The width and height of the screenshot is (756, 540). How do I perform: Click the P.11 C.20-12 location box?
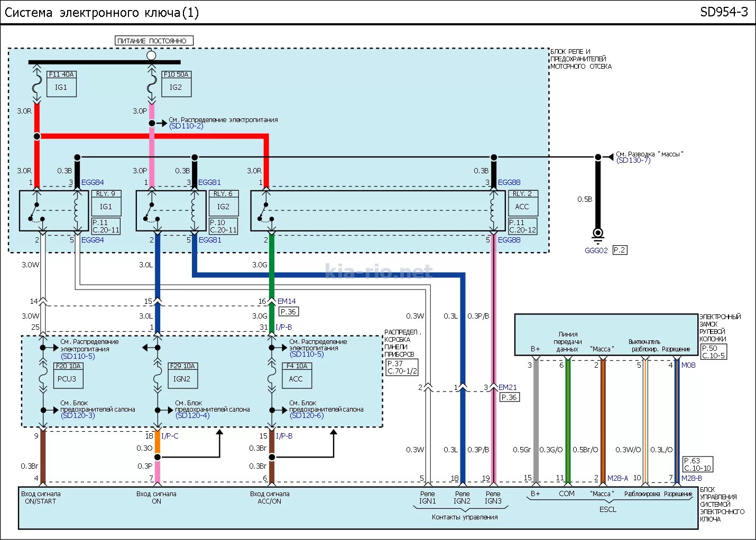(523, 226)
